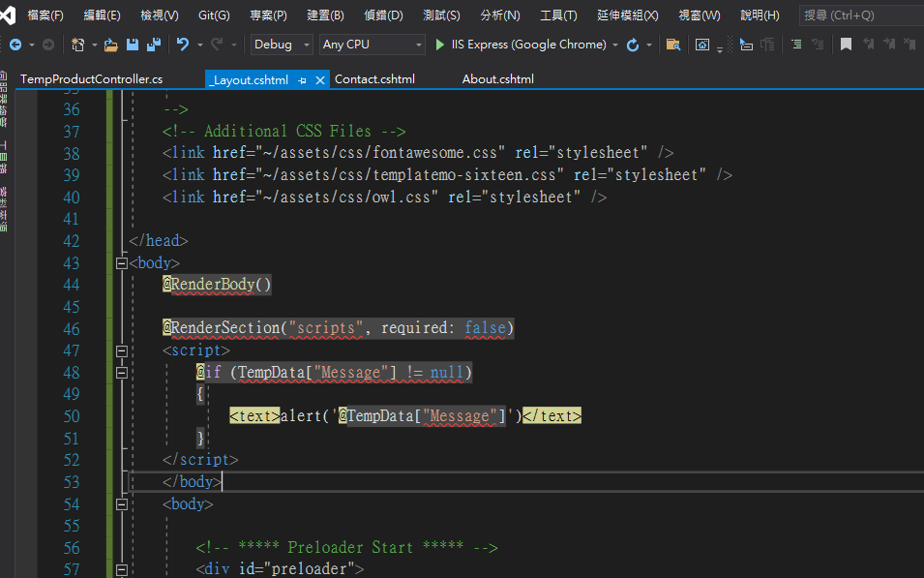Open the Git(G) menu
The width and height of the screenshot is (924, 578).
pos(214,15)
